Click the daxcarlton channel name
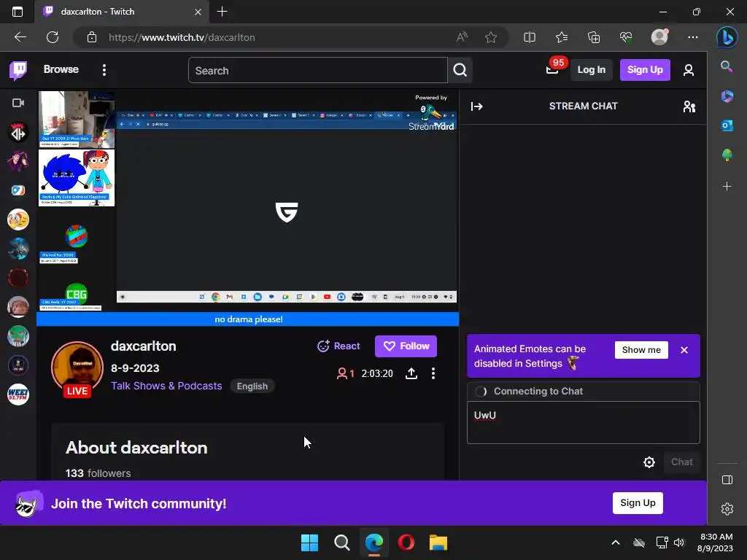The image size is (747, 560). click(144, 346)
